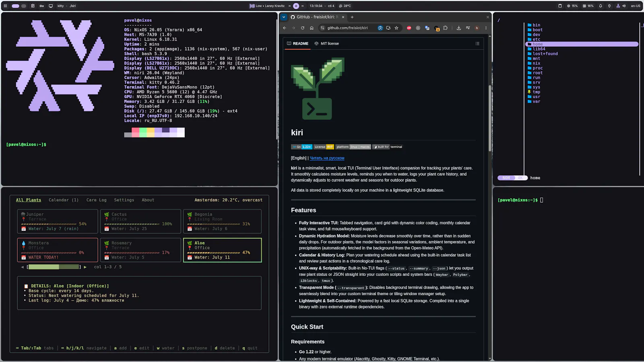The height and width of the screenshot is (362, 644).
Task: Select the tmp folder in file manager
Action: pos(534,92)
